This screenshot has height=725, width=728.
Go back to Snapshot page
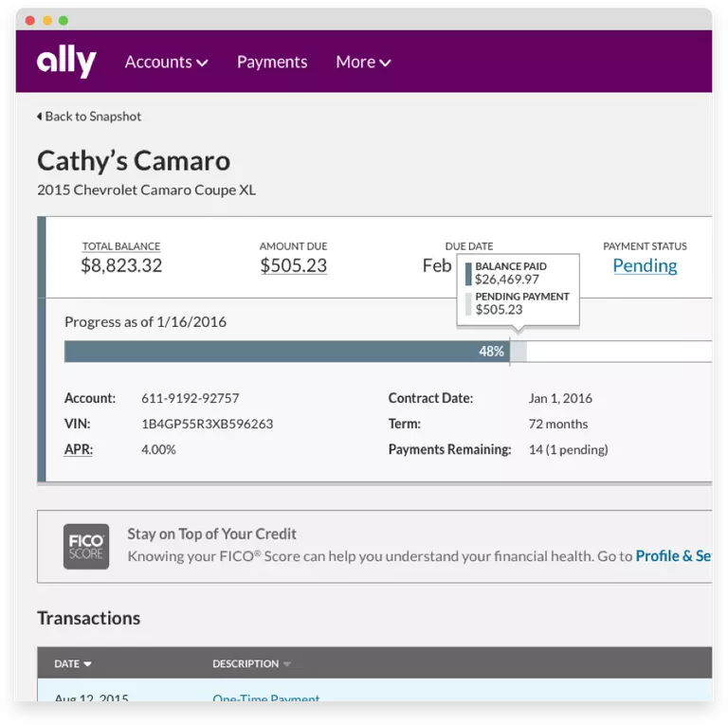coord(93,117)
